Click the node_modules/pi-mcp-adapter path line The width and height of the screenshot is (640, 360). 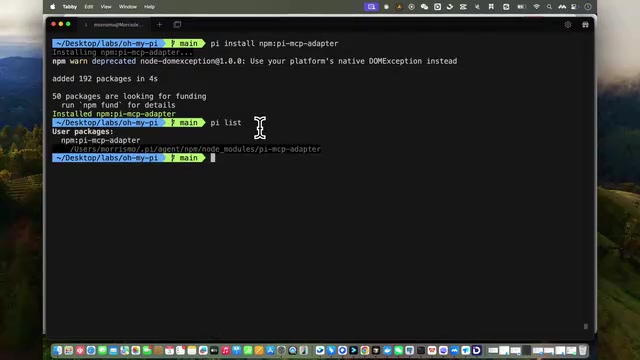(195, 149)
